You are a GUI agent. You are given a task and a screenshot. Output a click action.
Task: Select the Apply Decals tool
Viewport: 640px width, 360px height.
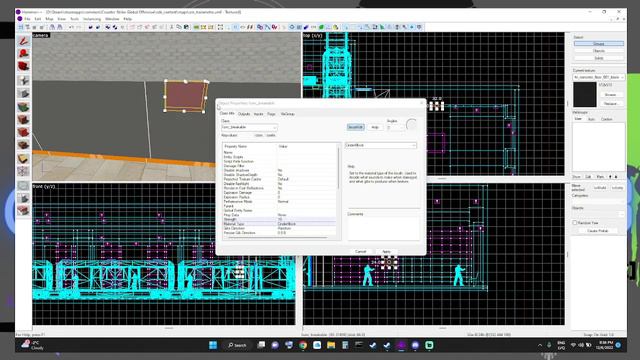coord(23,133)
